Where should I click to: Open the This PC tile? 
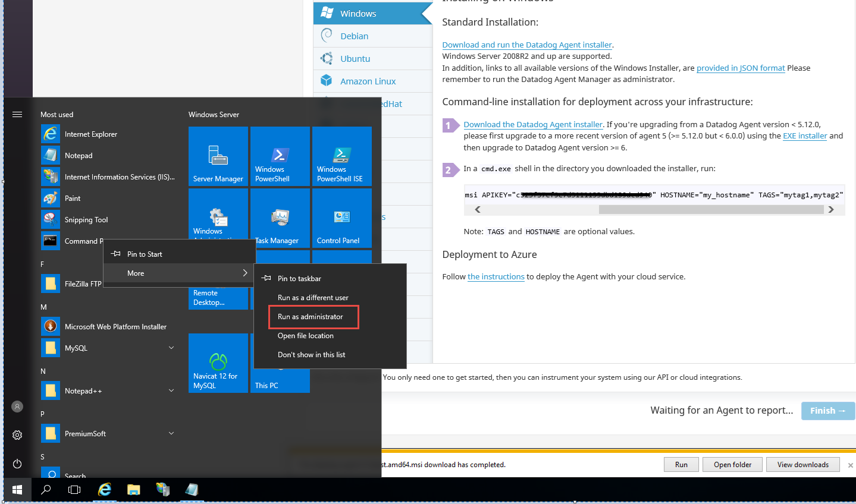280,380
